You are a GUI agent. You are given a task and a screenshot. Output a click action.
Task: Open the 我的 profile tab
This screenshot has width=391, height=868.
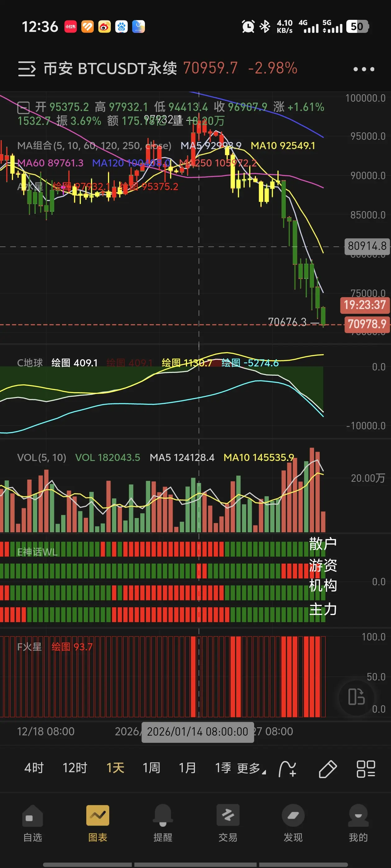click(x=358, y=823)
